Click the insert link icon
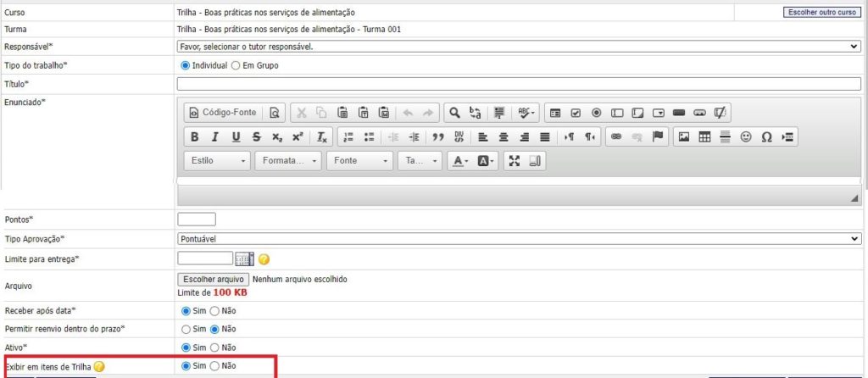The height and width of the screenshot is (378, 868). tap(616, 137)
